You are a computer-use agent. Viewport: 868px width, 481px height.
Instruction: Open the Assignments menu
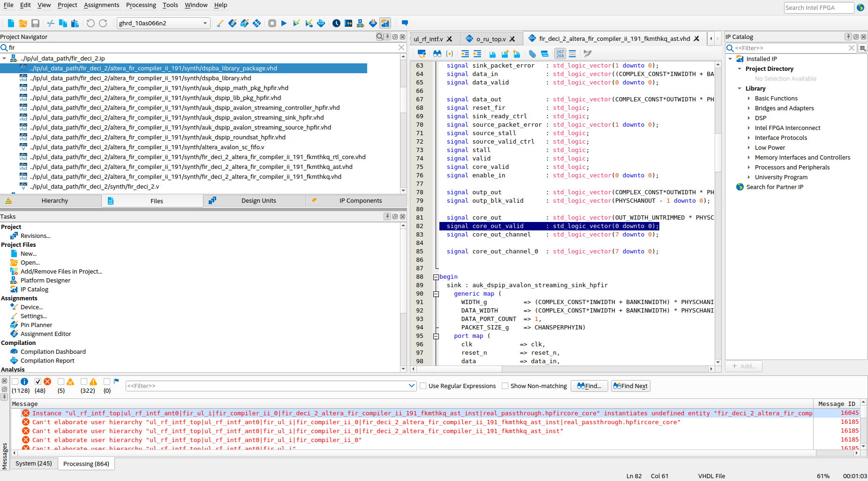(102, 5)
